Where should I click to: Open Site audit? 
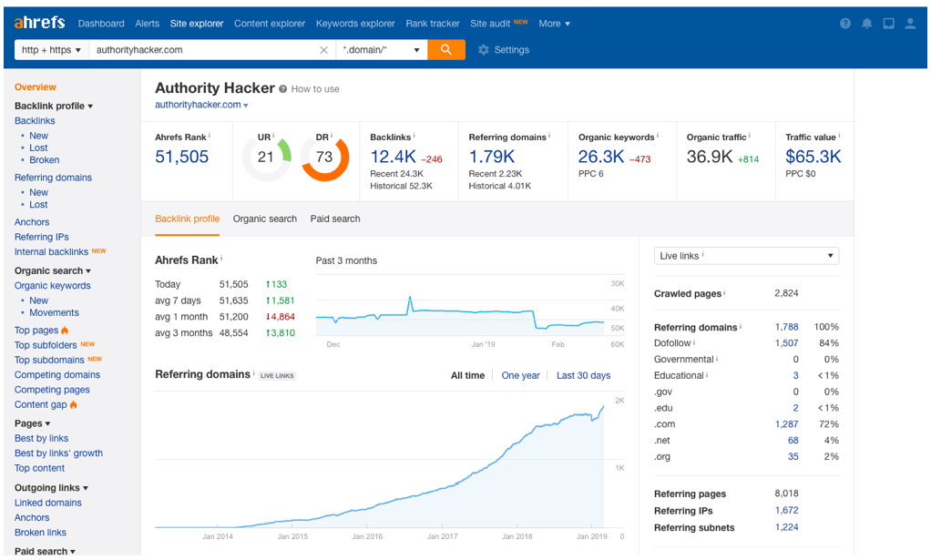point(490,24)
